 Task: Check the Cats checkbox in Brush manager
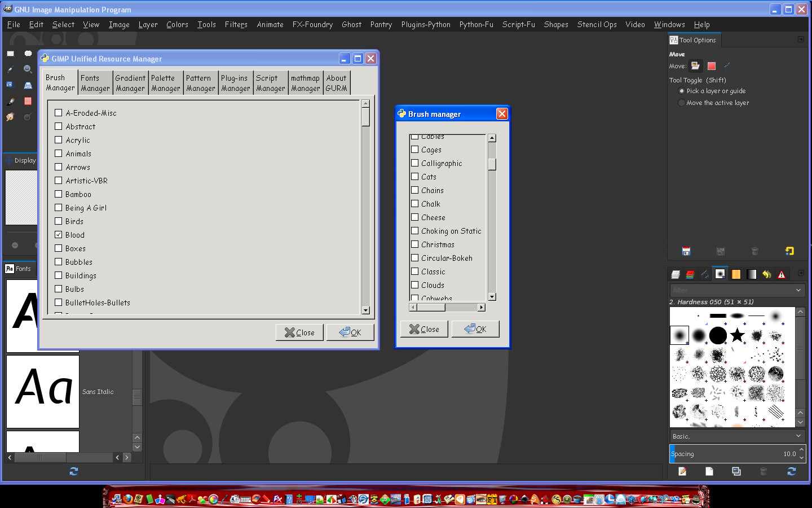(414, 177)
